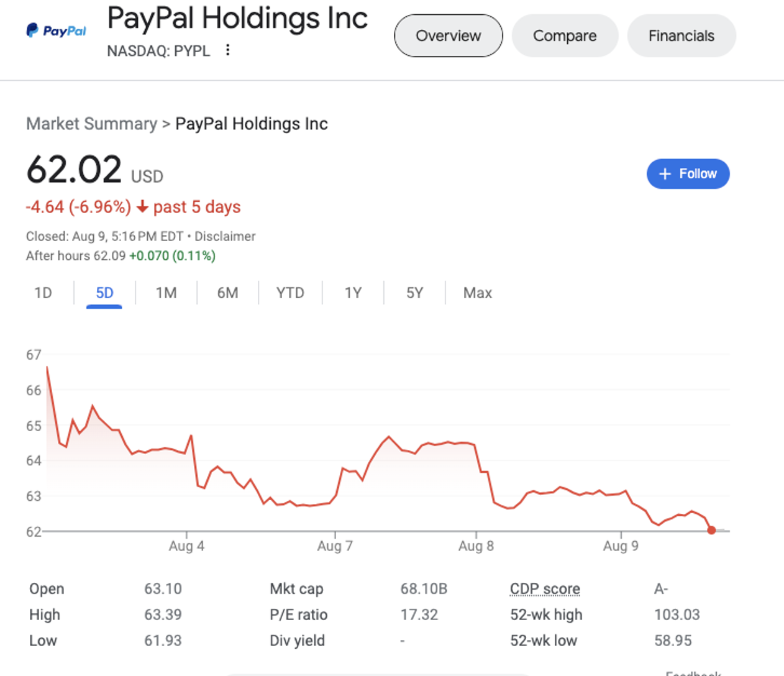The image size is (784, 676).
Task: Show the 6M price chart
Action: point(227,293)
